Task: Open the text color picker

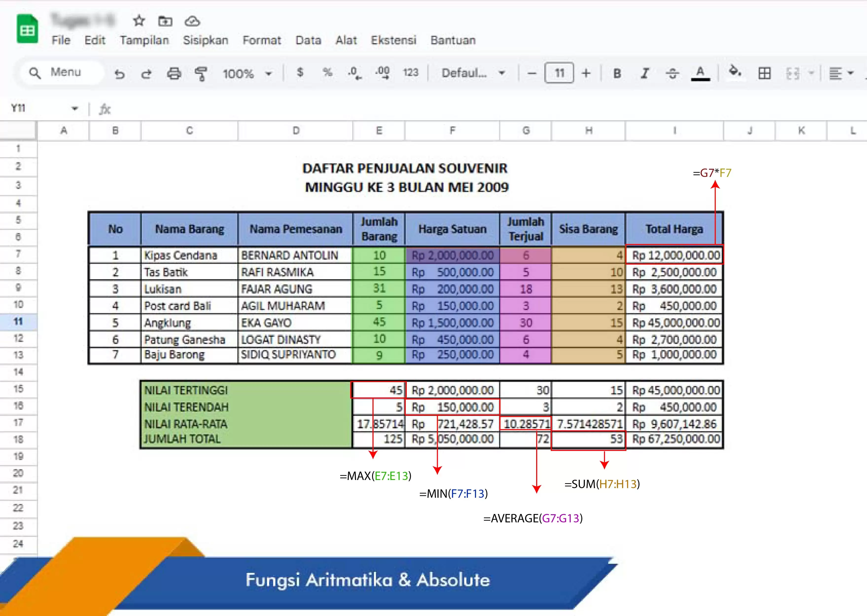Action: (700, 73)
